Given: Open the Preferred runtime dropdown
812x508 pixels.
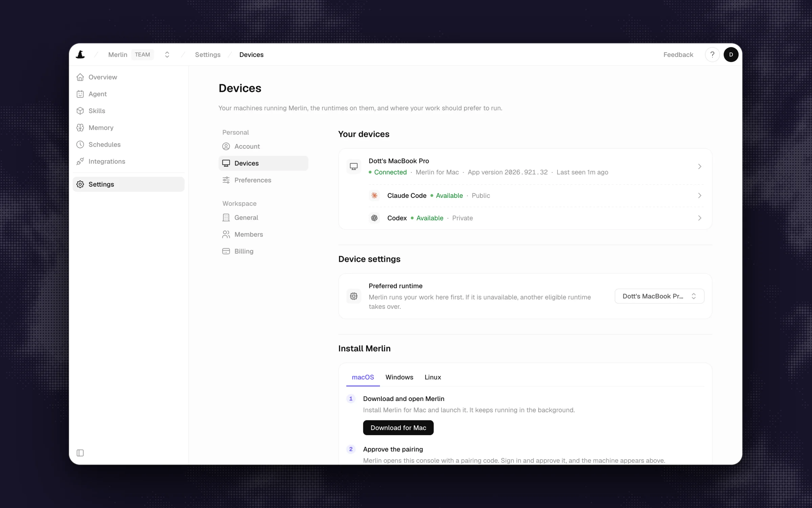Looking at the screenshot, I should pyautogui.click(x=659, y=296).
